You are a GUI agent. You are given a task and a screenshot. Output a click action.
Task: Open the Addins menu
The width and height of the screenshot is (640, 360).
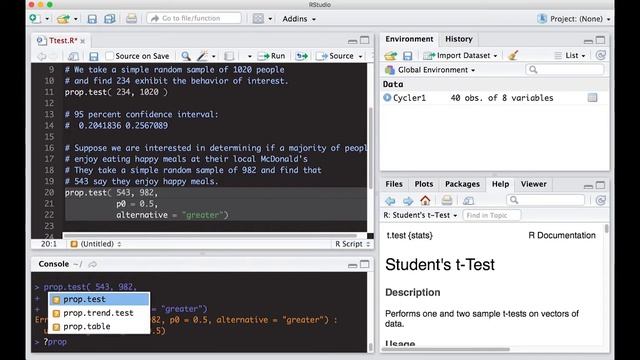(299, 19)
